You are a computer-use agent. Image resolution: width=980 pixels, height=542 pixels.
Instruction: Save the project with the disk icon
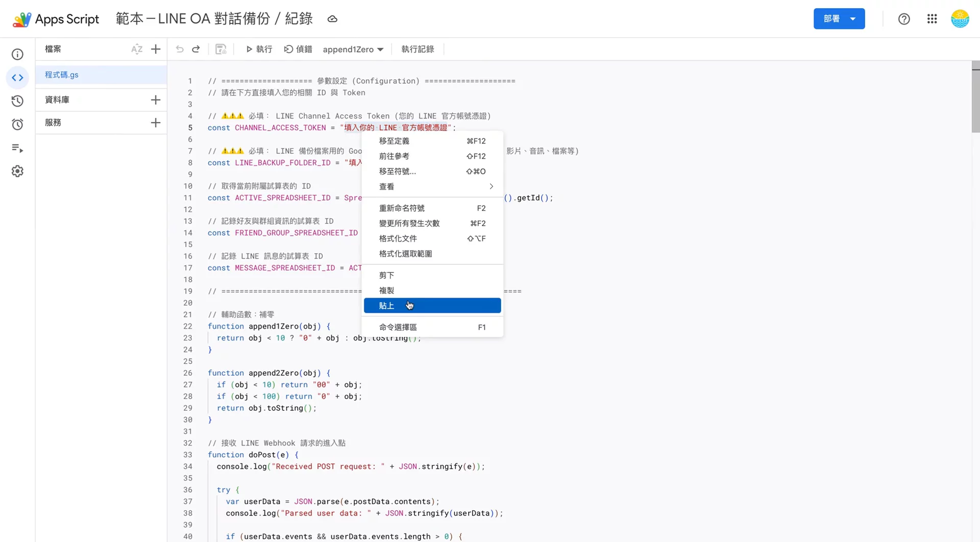pyautogui.click(x=220, y=49)
